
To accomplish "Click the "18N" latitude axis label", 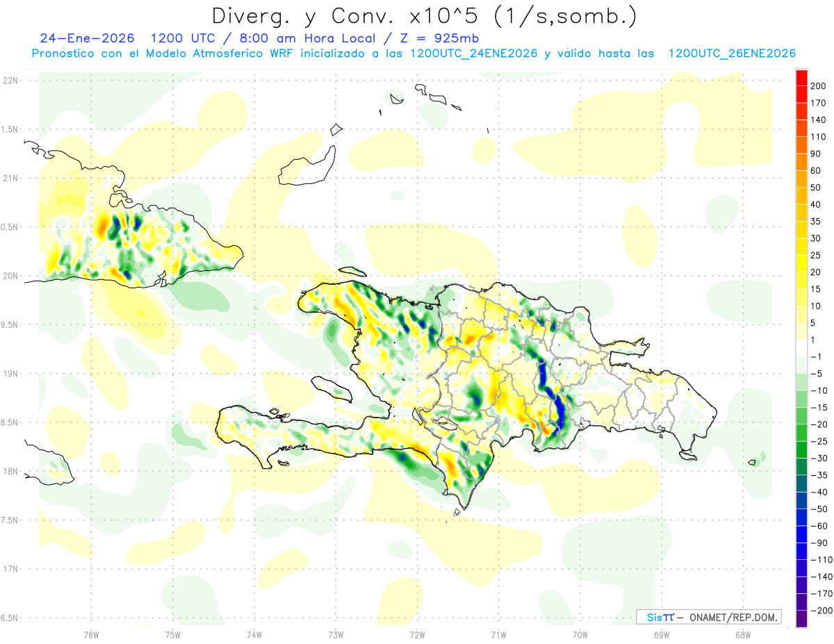I will [x=10, y=471].
